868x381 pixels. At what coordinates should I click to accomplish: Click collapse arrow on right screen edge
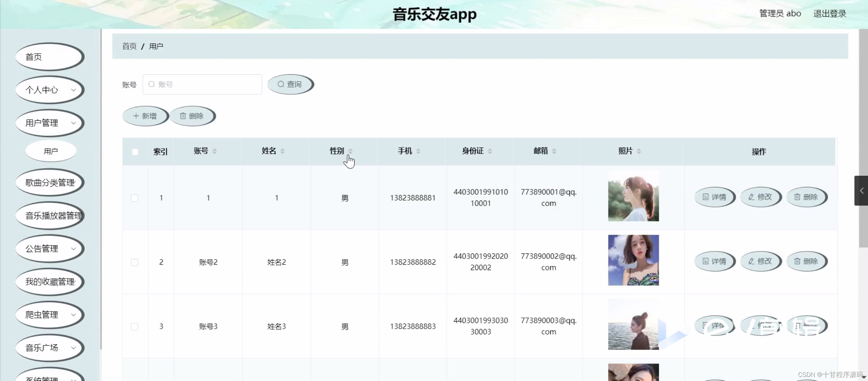[862, 191]
